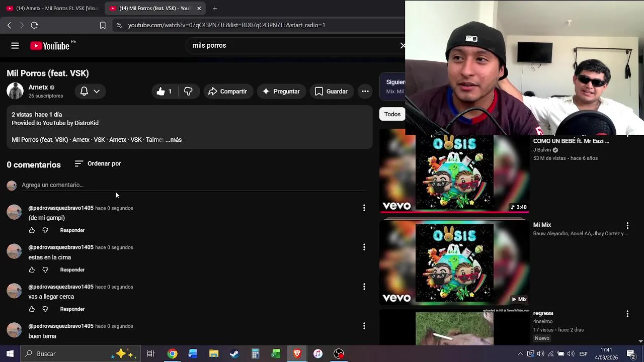Click the Windows taskbar Buscar search box
The image size is (644, 362).
[x=80, y=354]
